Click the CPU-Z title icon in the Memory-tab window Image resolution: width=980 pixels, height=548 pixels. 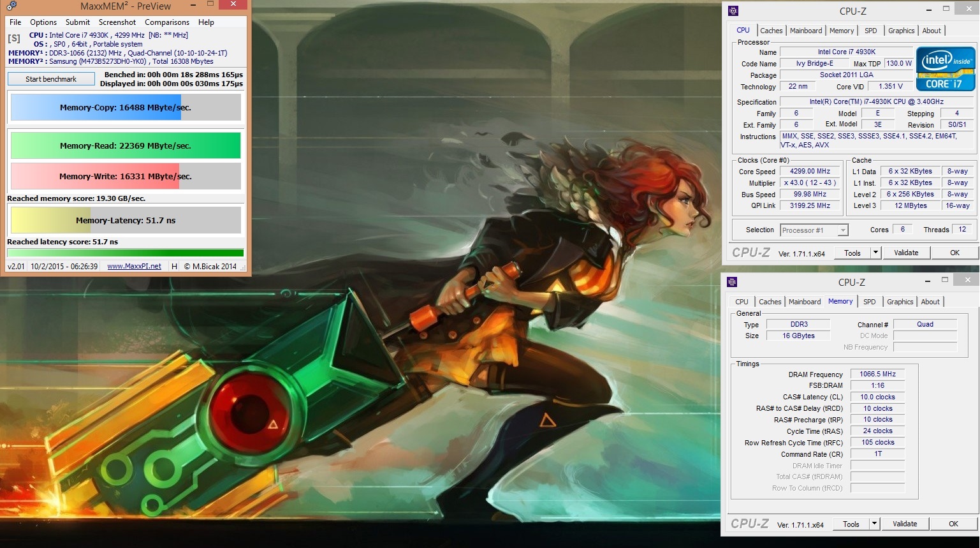pyautogui.click(x=733, y=282)
